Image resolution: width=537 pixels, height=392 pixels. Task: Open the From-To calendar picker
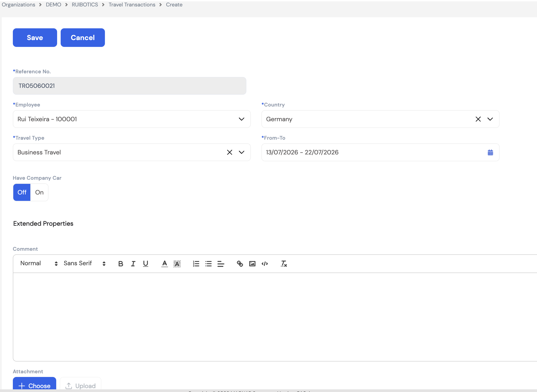coord(490,152)
